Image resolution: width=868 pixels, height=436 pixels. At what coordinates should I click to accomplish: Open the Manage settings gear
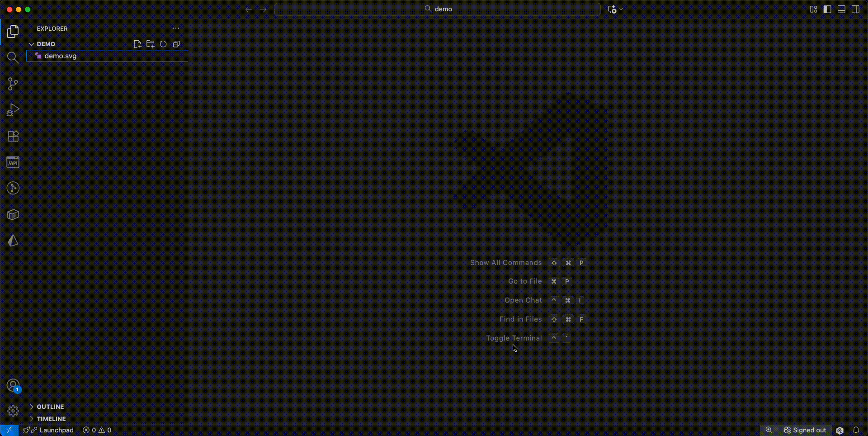13,411
